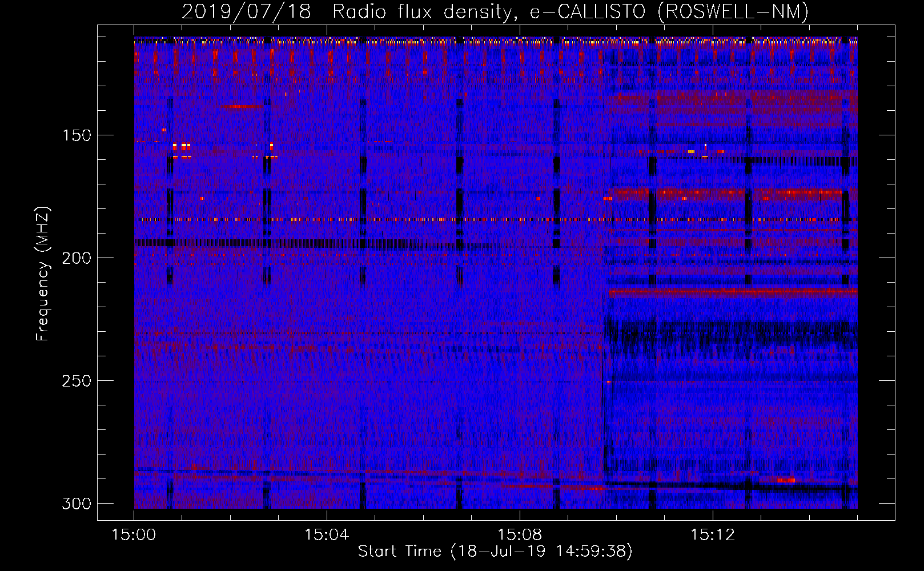This screenshot has width=924, height=571.
Task: Click the '15:08' time axis label
Action: click(520, 535)
